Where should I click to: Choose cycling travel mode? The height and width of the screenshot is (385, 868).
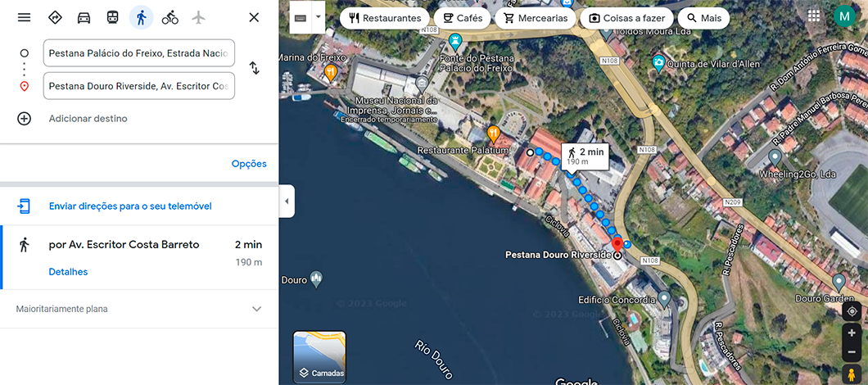pos(170,17)
